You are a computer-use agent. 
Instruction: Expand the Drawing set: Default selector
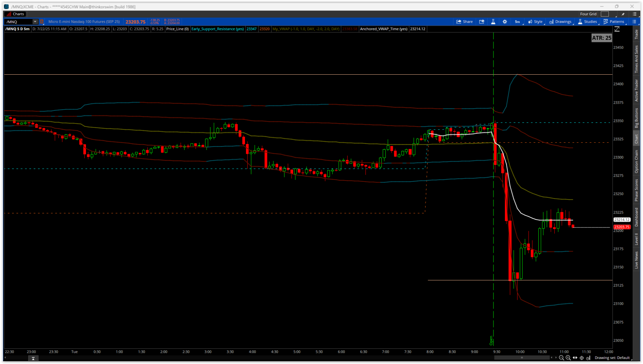[x=613, y=358]
